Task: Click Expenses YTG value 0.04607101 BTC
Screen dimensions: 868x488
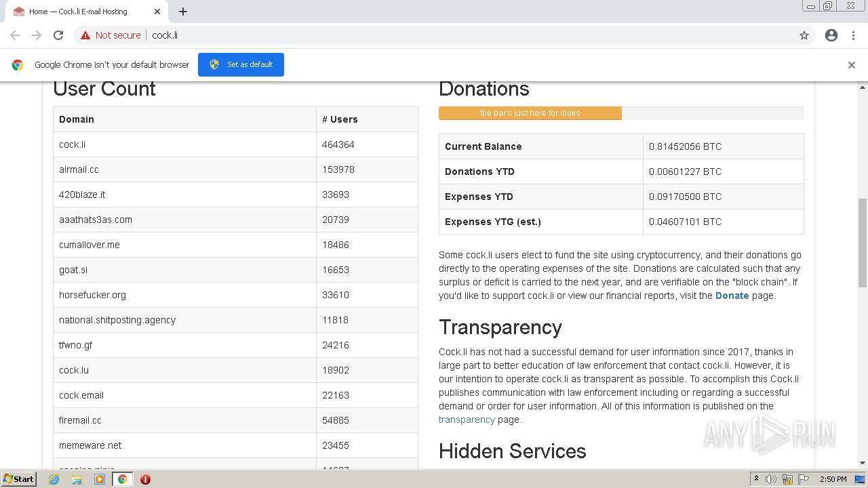Action: pos(685,222)
